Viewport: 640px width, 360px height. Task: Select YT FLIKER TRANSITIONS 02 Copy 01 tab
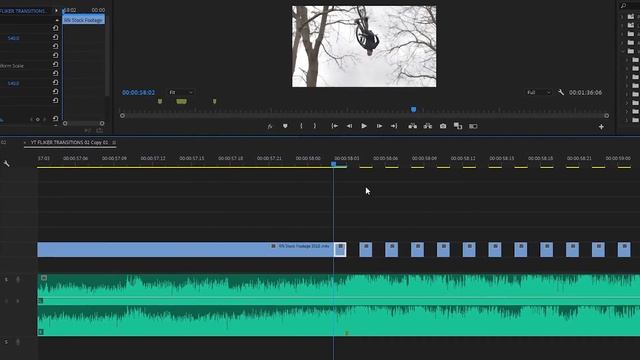click(69, 142)
